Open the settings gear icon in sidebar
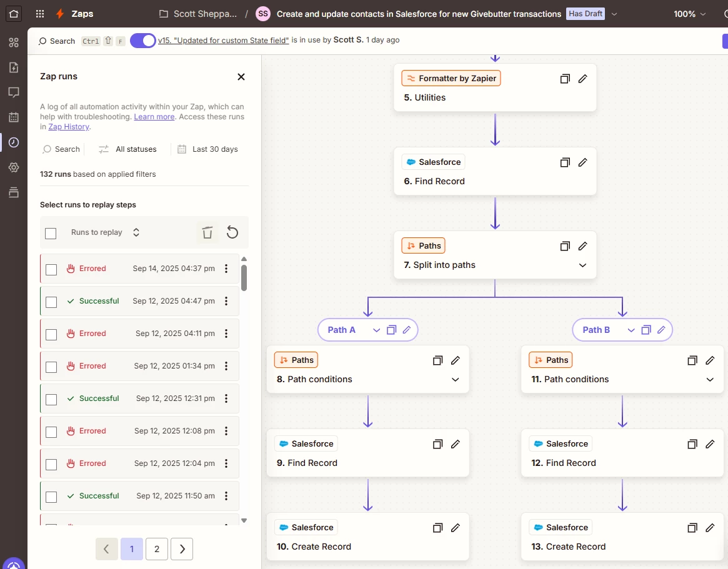 pyautogui.click(x=14, y=167)
